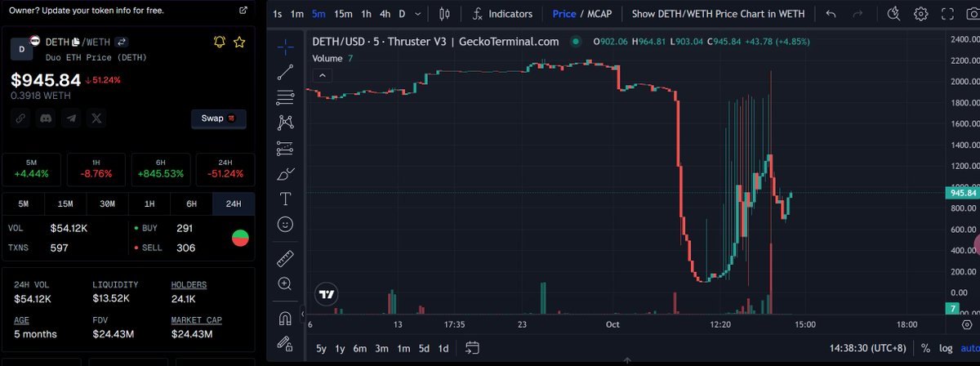Set the chart range to 3m
The height and width of the screenshot is (366, 980).
tap(381, 349)
